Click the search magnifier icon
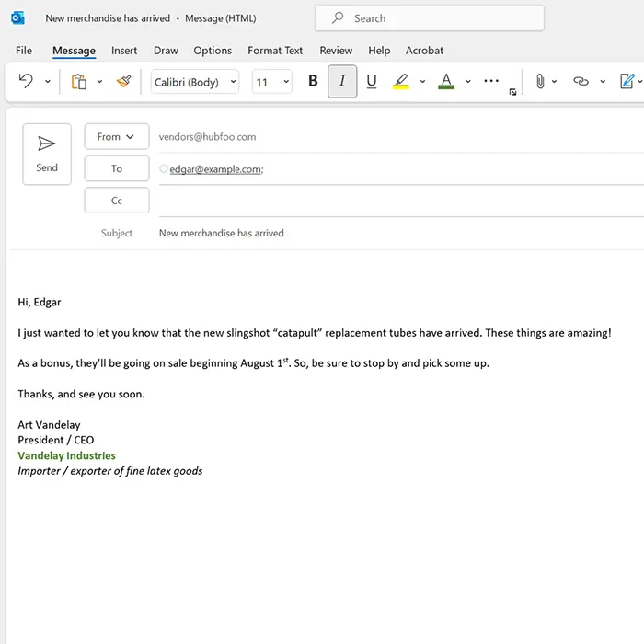The height and width of the screenshot is (644, 644). (338, 17)
